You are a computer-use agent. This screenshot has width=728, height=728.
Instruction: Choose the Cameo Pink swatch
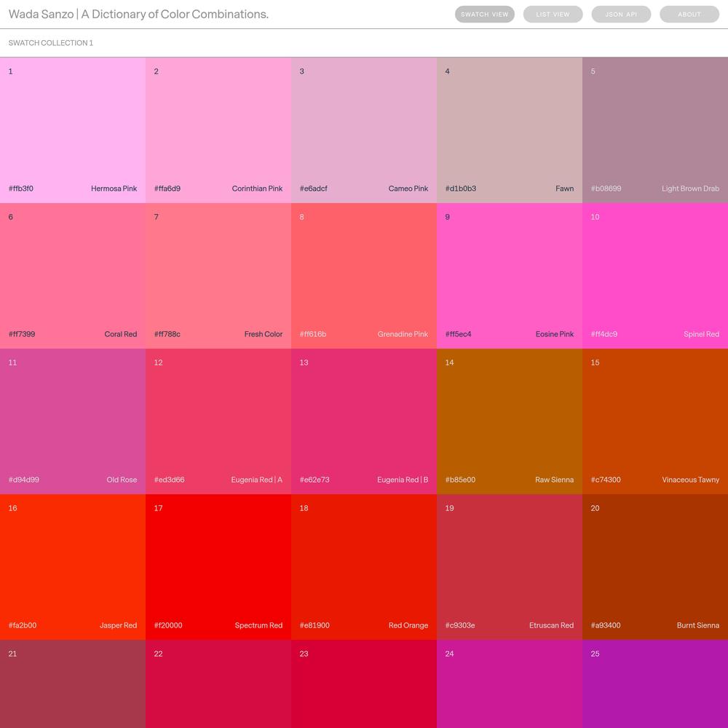[364, 130]
